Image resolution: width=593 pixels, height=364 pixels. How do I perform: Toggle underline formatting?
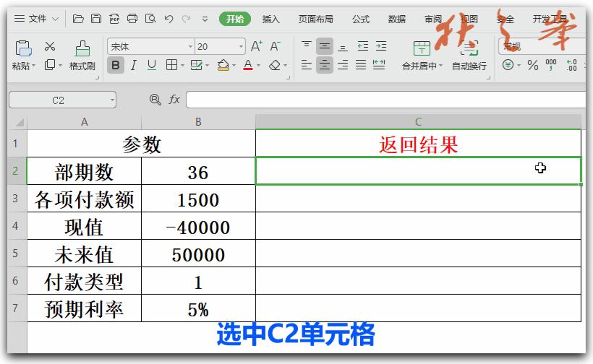coord(152,65)
